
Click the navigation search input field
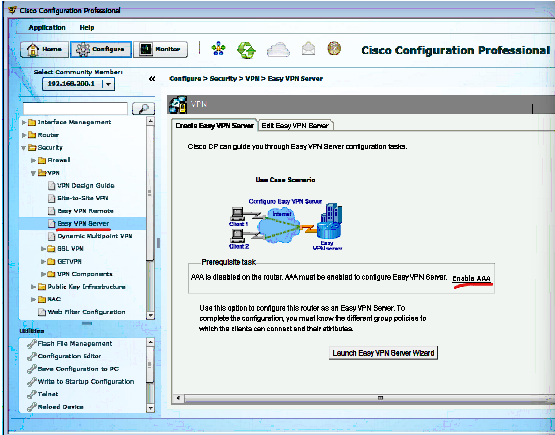tap(75, 109)
